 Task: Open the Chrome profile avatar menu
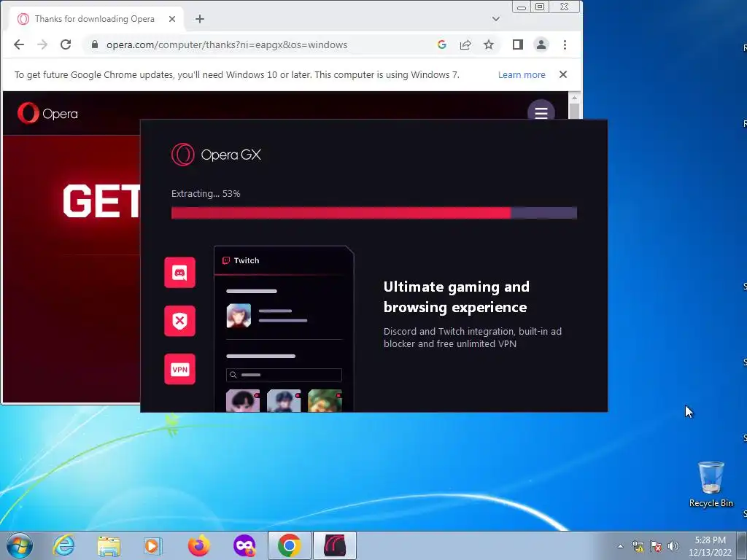coord(541,44)
